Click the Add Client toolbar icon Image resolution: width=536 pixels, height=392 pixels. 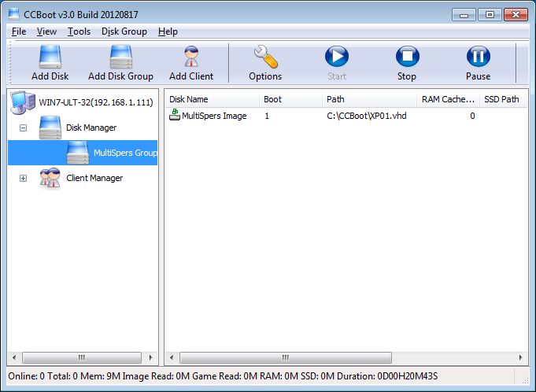pyautogui.click(x=191, y=57)
